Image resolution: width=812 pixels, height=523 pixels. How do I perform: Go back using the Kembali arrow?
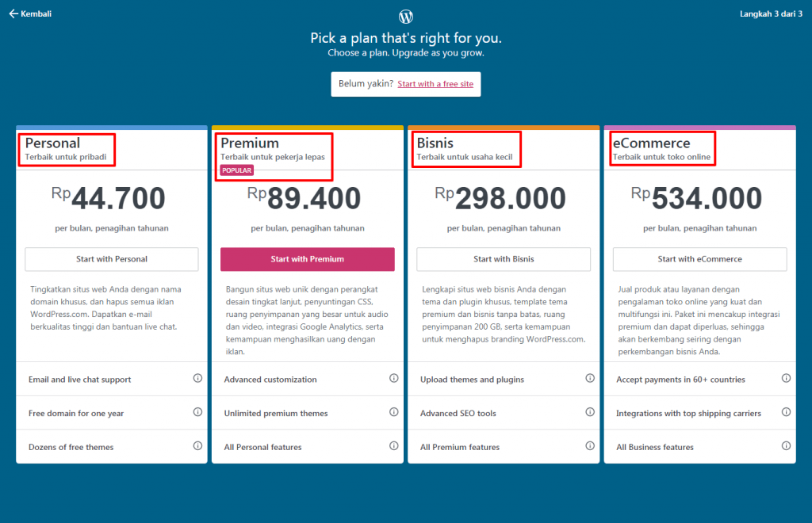(x=30, y=13)
